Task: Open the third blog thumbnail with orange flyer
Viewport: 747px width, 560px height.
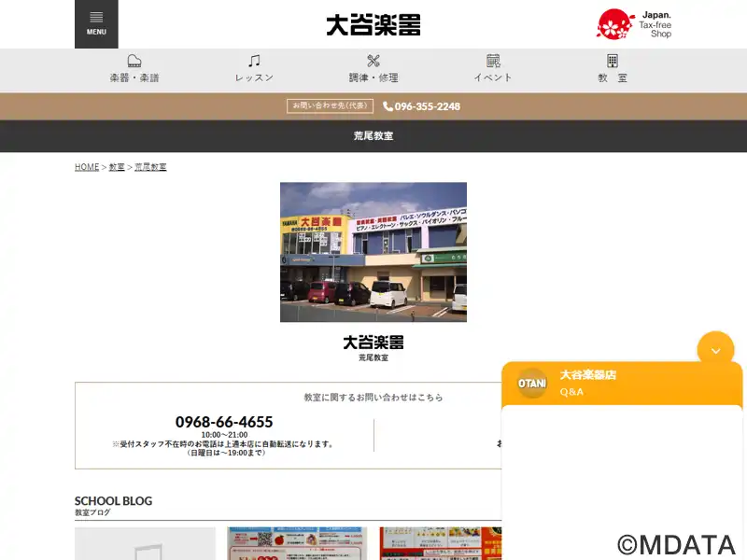Action: 440,543
